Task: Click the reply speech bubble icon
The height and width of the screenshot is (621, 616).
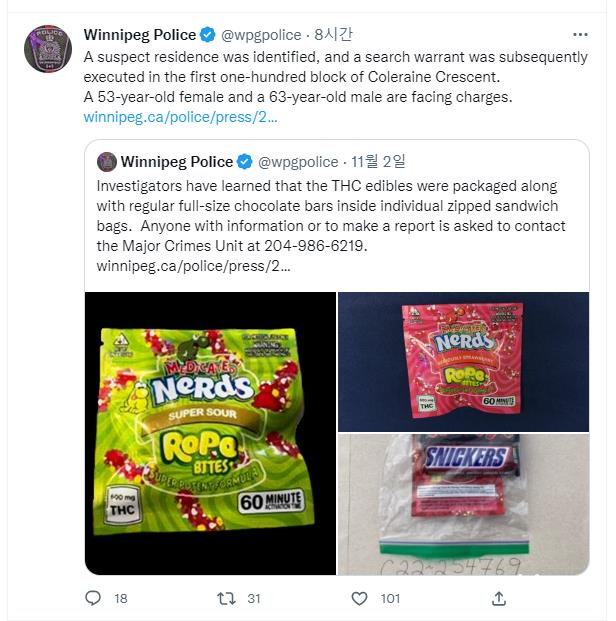Action: 93,598
